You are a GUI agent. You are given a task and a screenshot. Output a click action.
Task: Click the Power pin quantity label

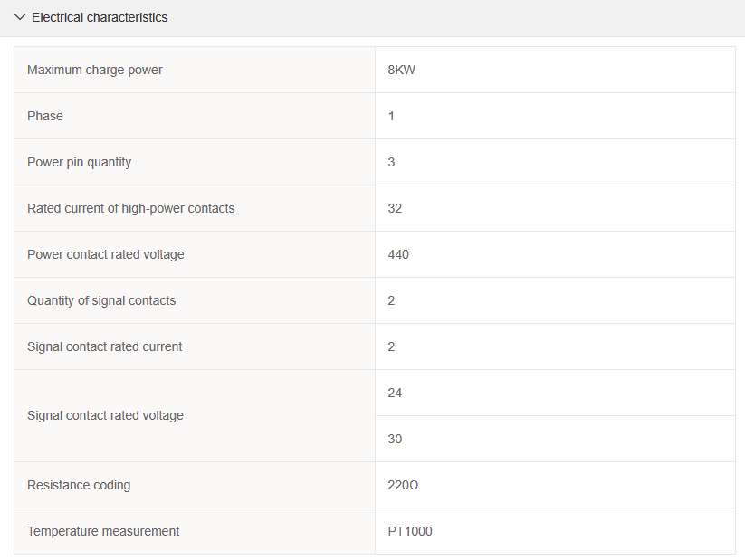coord(80,162)
